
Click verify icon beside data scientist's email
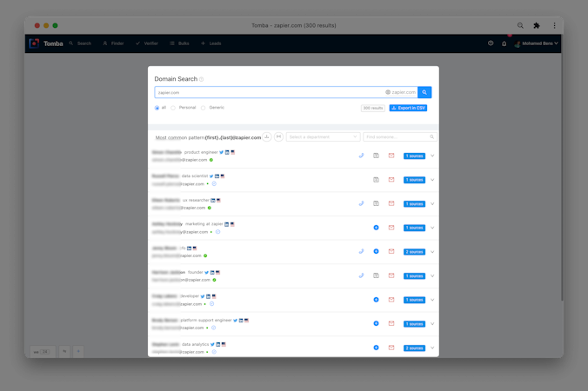click(x=214, y=184)
